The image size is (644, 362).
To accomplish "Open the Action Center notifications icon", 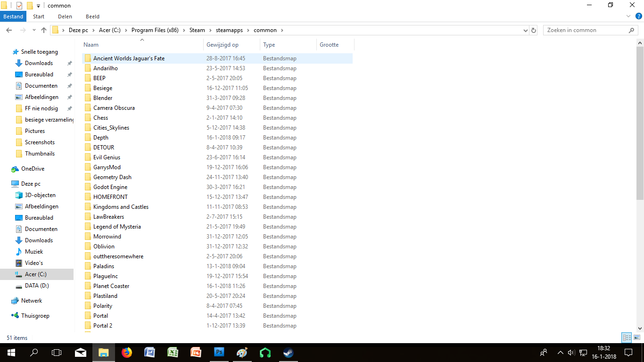I will click(x=628, y=352).
